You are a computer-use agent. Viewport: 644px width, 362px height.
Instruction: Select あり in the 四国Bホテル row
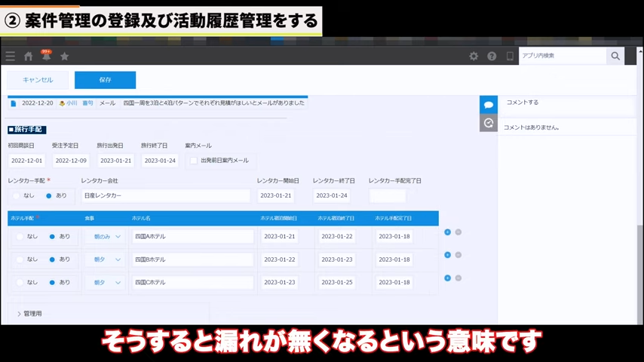pyautogui.click(x=52, y=259)
